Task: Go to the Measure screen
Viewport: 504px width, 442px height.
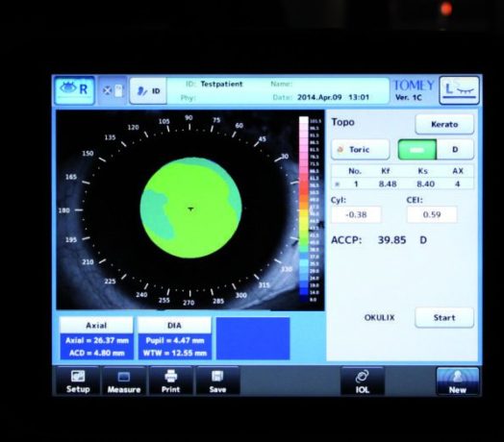Action: click(124, 381)
